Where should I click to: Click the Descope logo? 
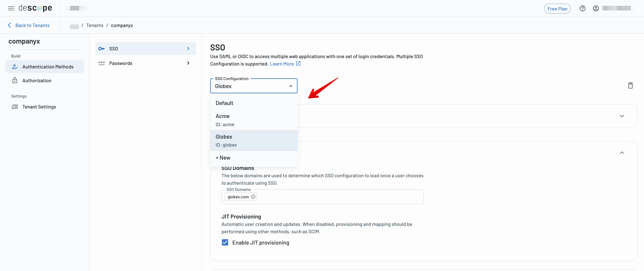coord(35,8)
